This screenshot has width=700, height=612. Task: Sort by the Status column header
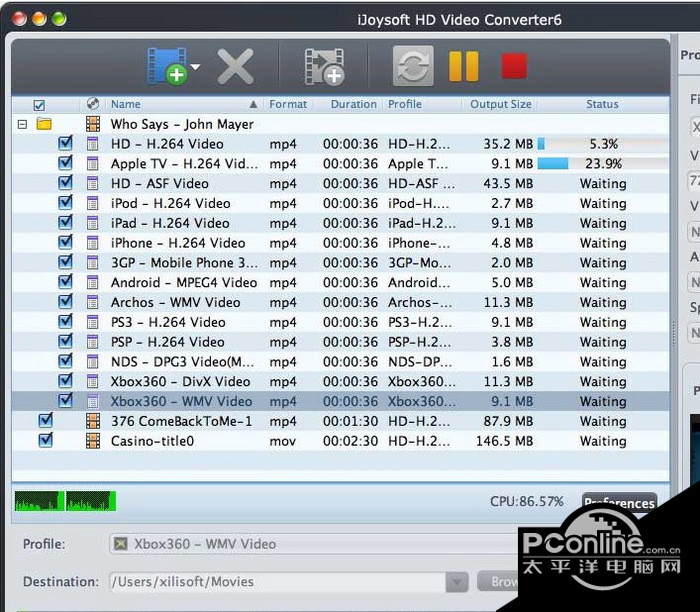(x=602, y=104)
